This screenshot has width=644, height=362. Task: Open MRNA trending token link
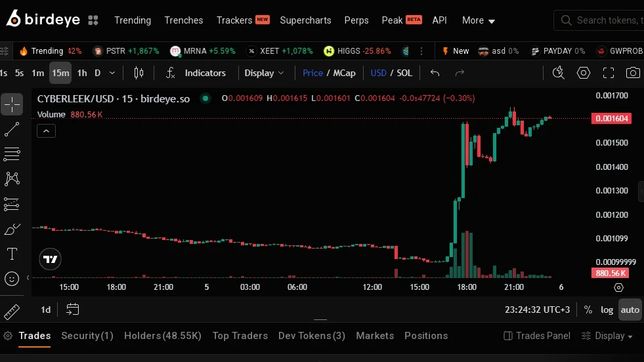pos(203,51)
